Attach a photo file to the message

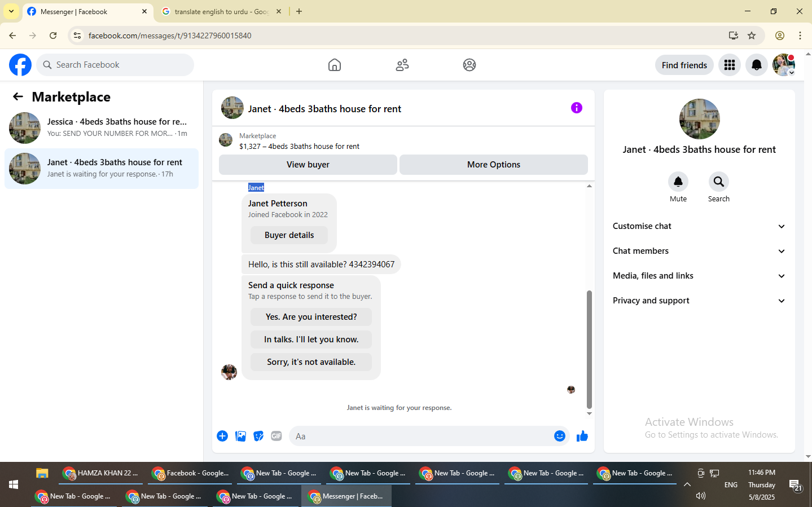(240, 436)
